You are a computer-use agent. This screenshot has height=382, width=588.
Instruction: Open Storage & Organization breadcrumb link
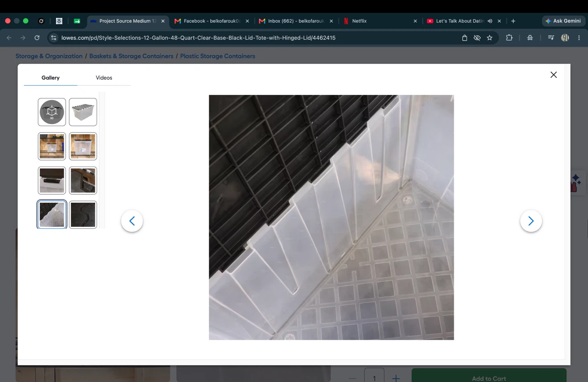coord(49,56)
